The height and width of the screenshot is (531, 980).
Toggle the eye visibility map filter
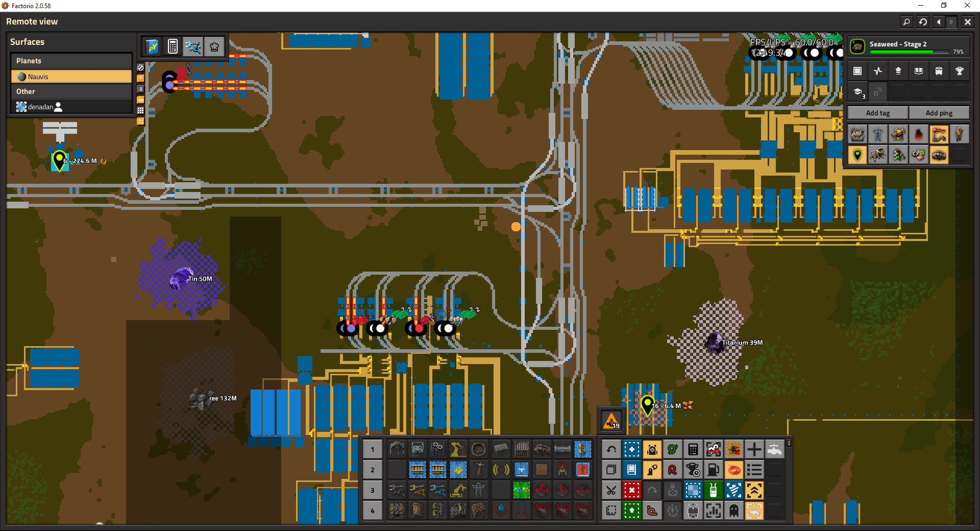pyautogui.click(x=140, y=100)
